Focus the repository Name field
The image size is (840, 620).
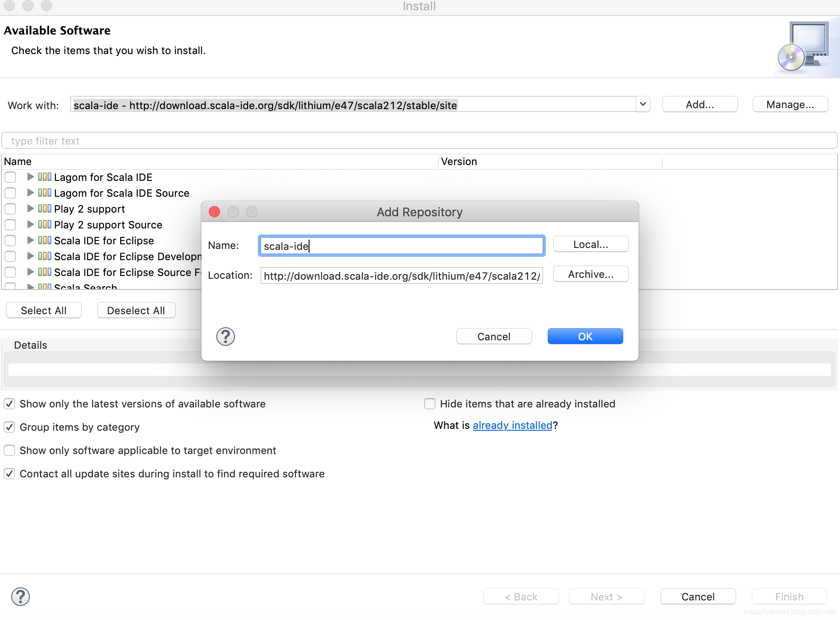click(x=402, y=246)
